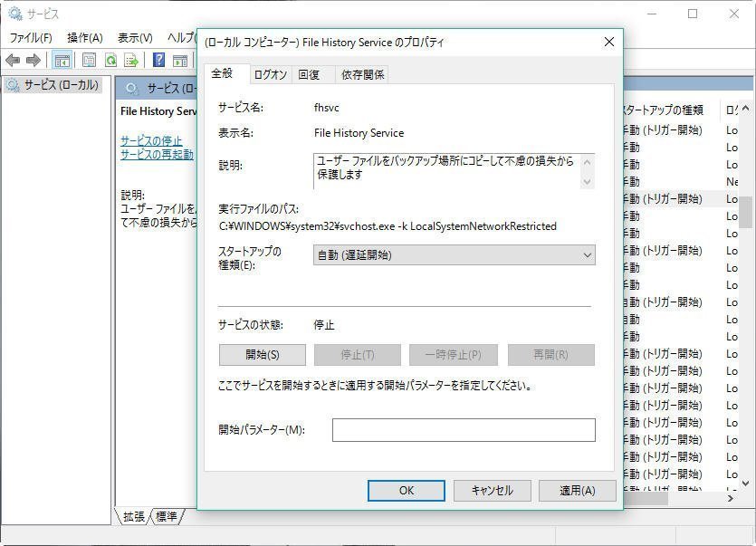Switch to the ログオン tab
The height and width of the screenshot is (546, 756).
click(271, 75)
